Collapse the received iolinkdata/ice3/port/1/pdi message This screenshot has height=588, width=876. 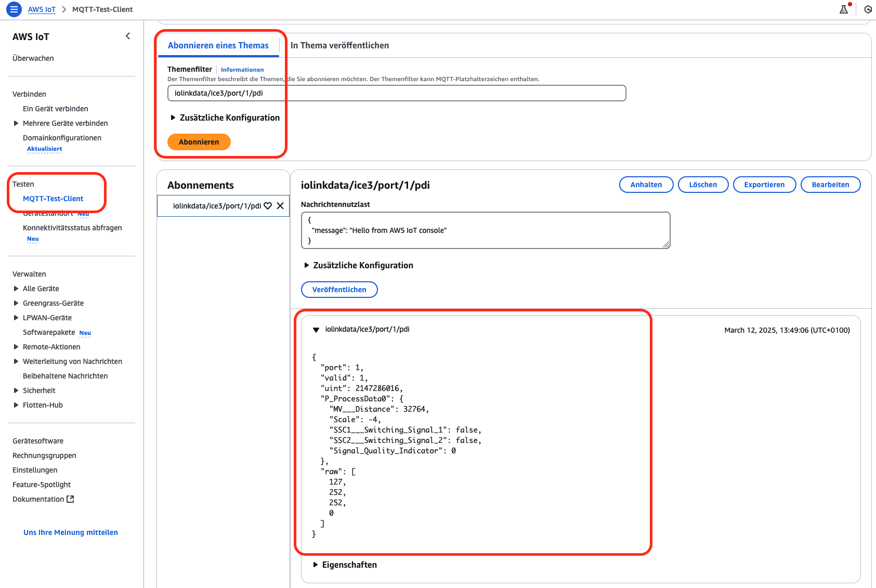(x=316, y=330)
